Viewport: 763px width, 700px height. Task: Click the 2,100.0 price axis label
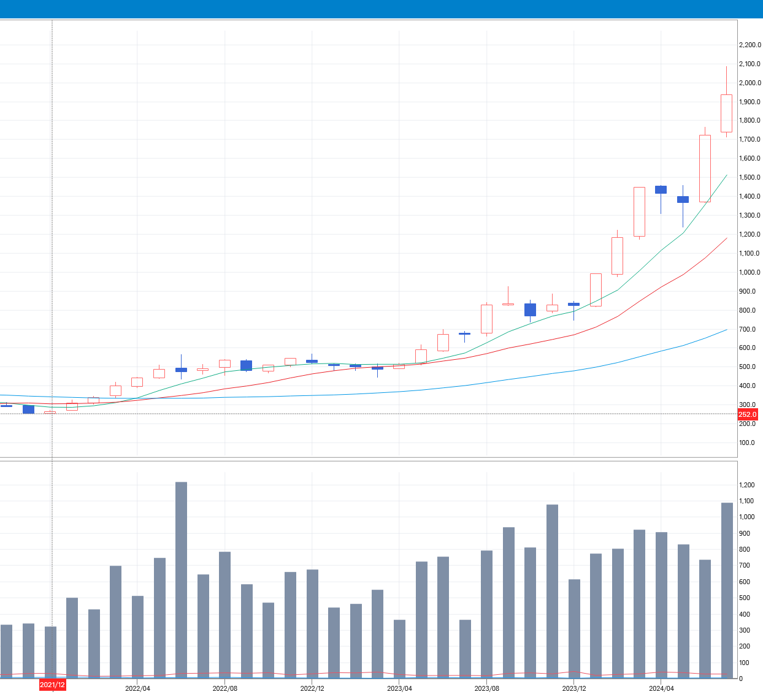pyautogui.click(x=750, y=64)
